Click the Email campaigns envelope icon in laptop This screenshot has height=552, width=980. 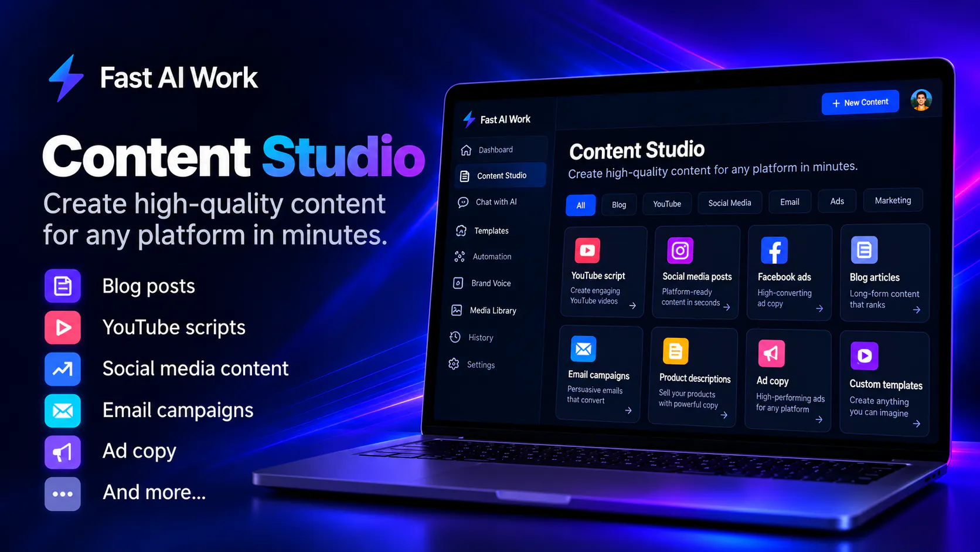pos(583,350)
